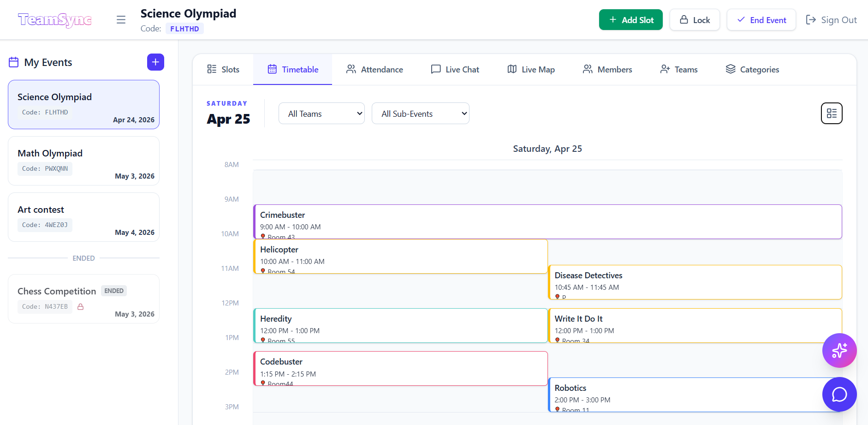Click the My Events heading
This screenshot has height=425, width=868.
(48, 62)
